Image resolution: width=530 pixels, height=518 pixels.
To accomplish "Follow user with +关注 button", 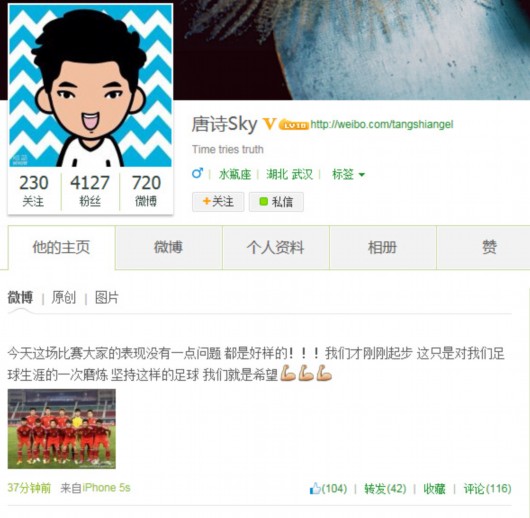I will [x=218, y=202].
